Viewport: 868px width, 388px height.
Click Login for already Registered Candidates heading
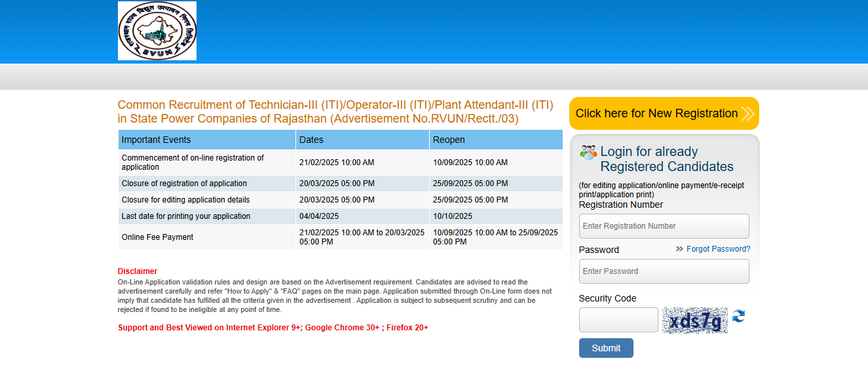666,159
